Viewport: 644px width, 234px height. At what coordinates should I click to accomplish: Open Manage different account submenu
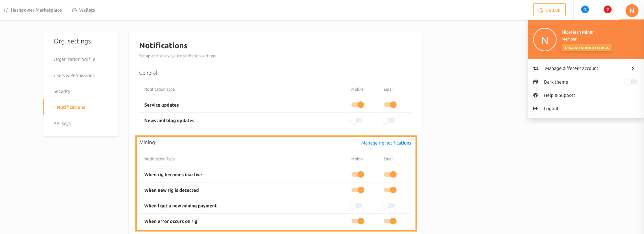(x=571, y=68)
